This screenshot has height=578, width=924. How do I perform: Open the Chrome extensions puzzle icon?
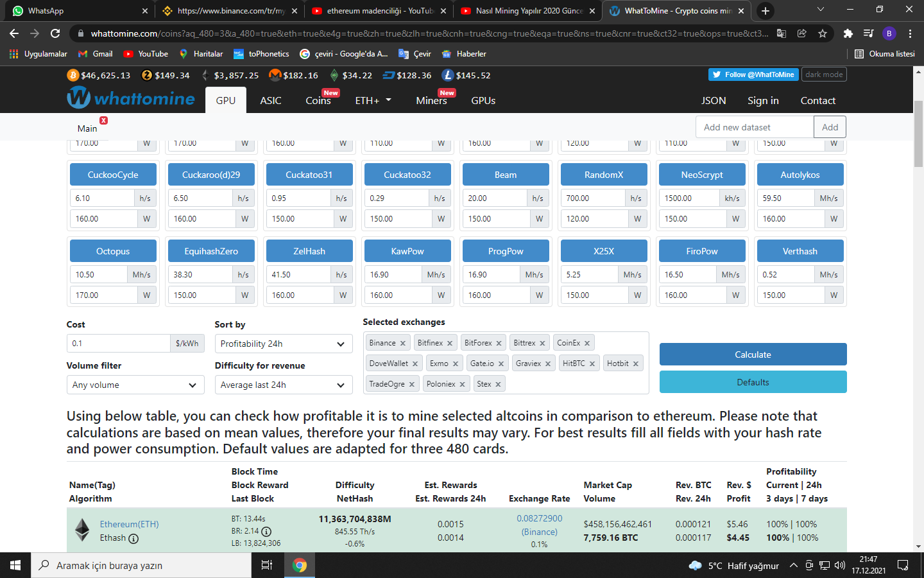pyautogui.click(x=848, y=33)
